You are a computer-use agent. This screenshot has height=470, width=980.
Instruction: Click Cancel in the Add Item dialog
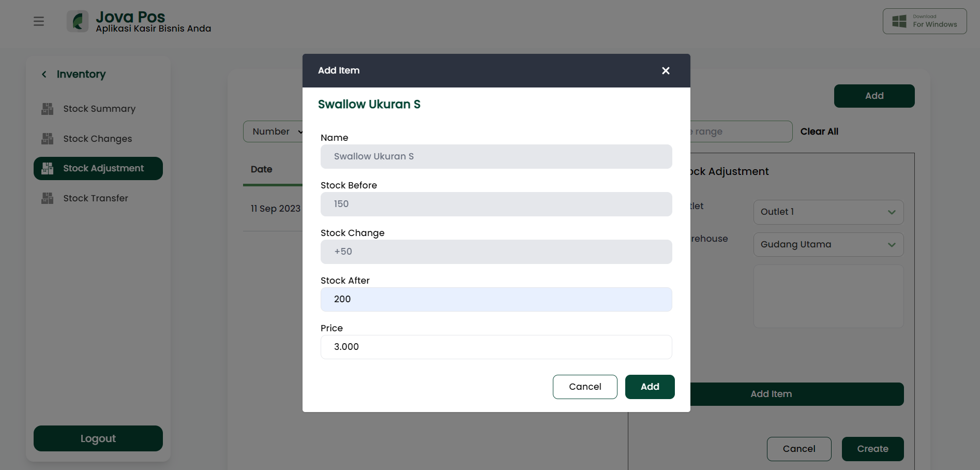point(585,387)
